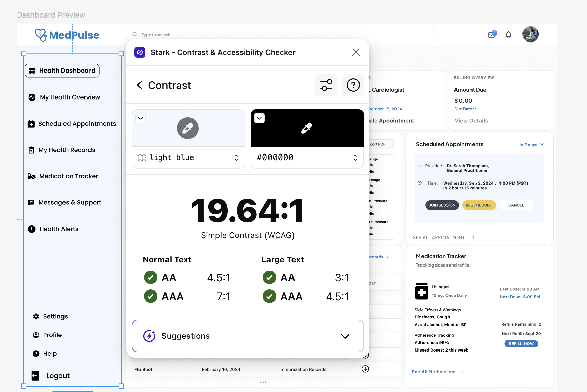Image resolution: width=587 pixels, height=392 pixels.
Task: Open the In 7 days filter dropdown
Action: (x=532, y=145)
